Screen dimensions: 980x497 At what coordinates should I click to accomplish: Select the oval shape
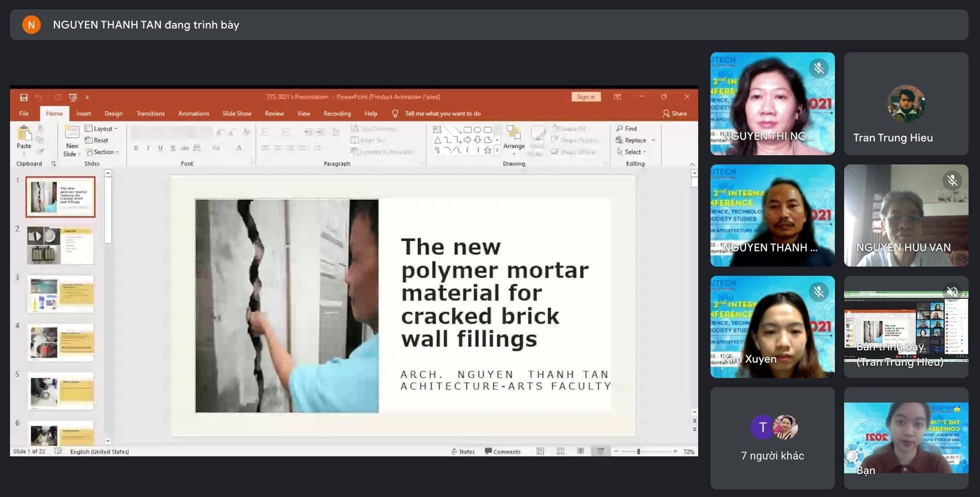(x=478, y=129)
